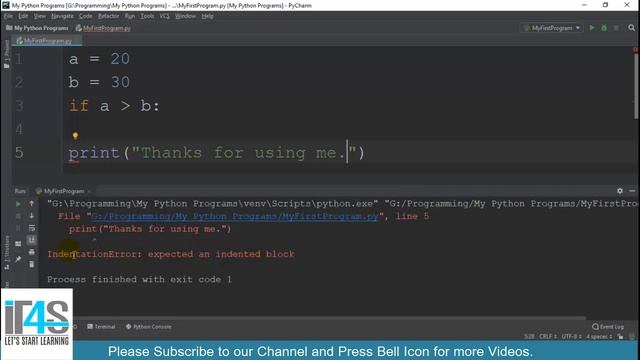Viewport: 640px width, 360px height.
Task: Click line number 4 in the gutter
Action: [x=19, y=130]
